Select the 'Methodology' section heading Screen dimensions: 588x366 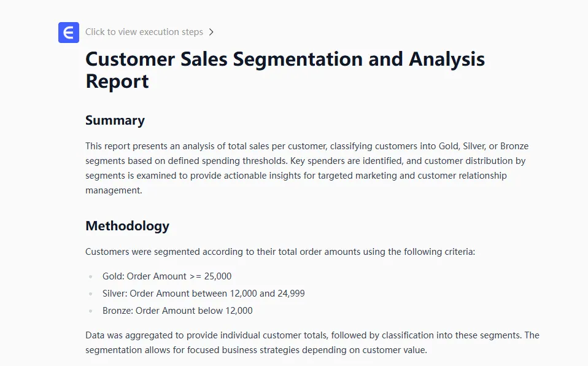pyautogui.click(x=127, y=226)
